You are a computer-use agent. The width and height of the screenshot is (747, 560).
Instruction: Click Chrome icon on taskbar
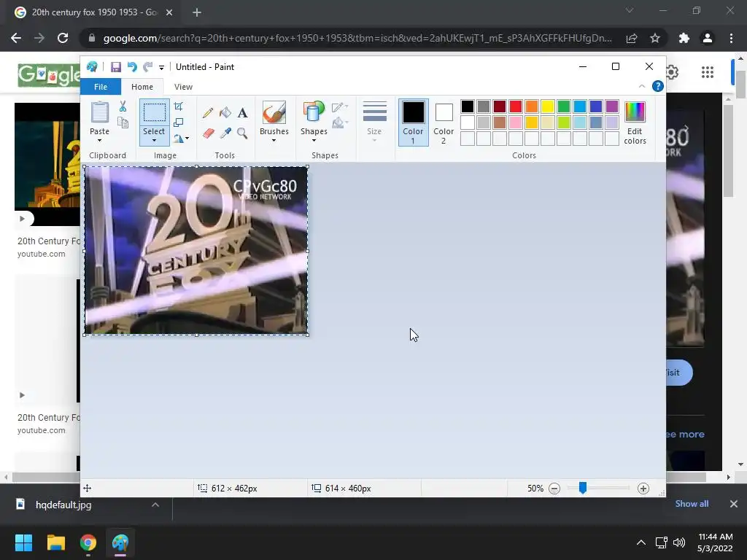point(88,542)
